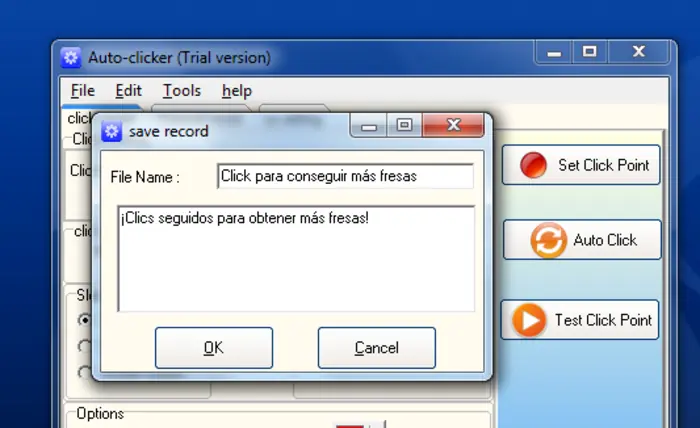This screenshot has height=428, width=700.
Task: Open the help menu
Action: point(237,91)
